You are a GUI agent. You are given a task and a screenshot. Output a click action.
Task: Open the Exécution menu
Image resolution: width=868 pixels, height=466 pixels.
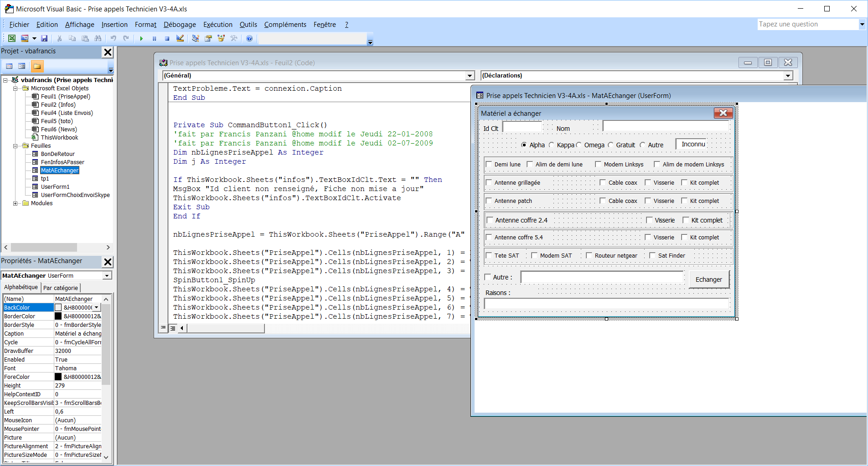pyautogui.click(x=218, y=25)
